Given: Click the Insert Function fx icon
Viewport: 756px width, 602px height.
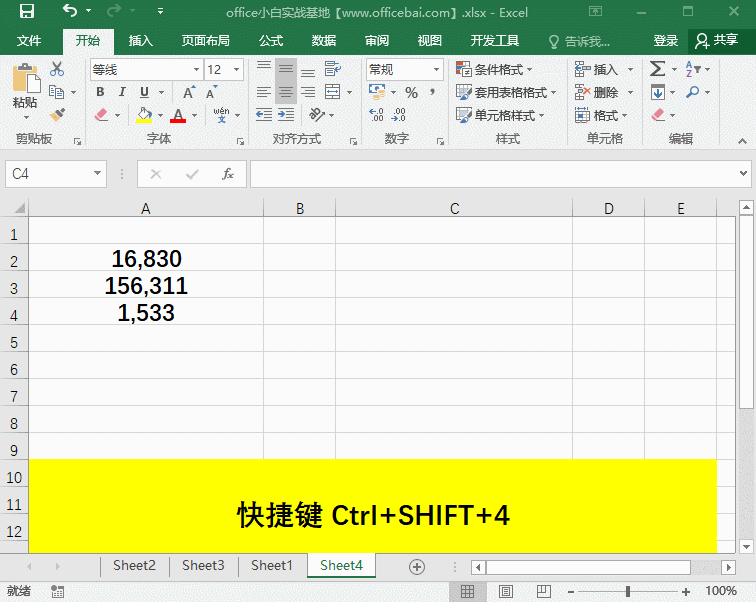Looking at the screenshot, I should coord(227,174).
